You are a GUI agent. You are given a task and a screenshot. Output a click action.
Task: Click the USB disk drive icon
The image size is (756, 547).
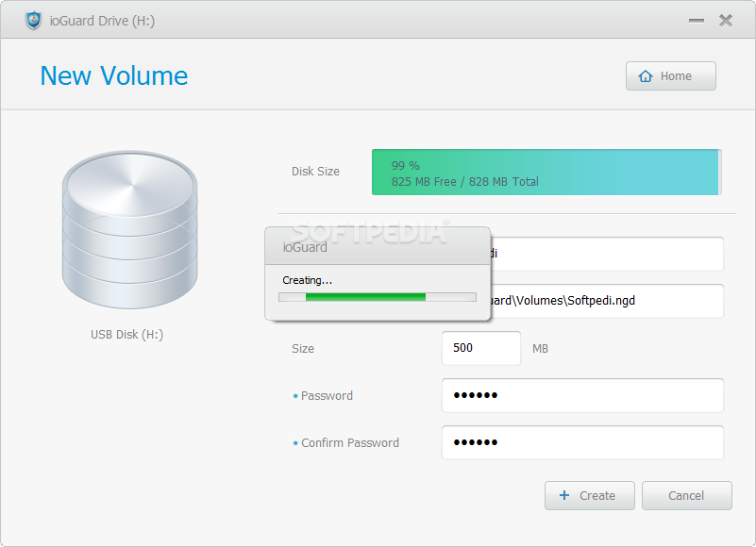pyautogui.click(x=129, y=229)
